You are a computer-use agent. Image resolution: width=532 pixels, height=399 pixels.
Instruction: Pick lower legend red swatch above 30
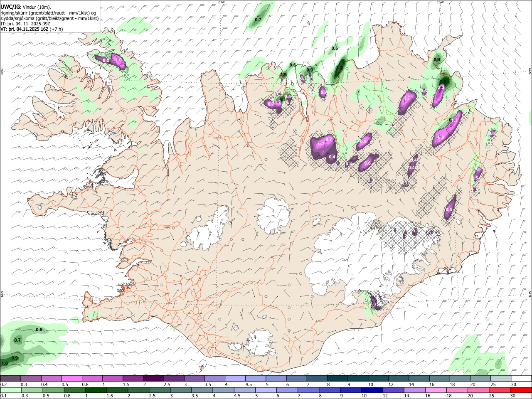point(521,390)
